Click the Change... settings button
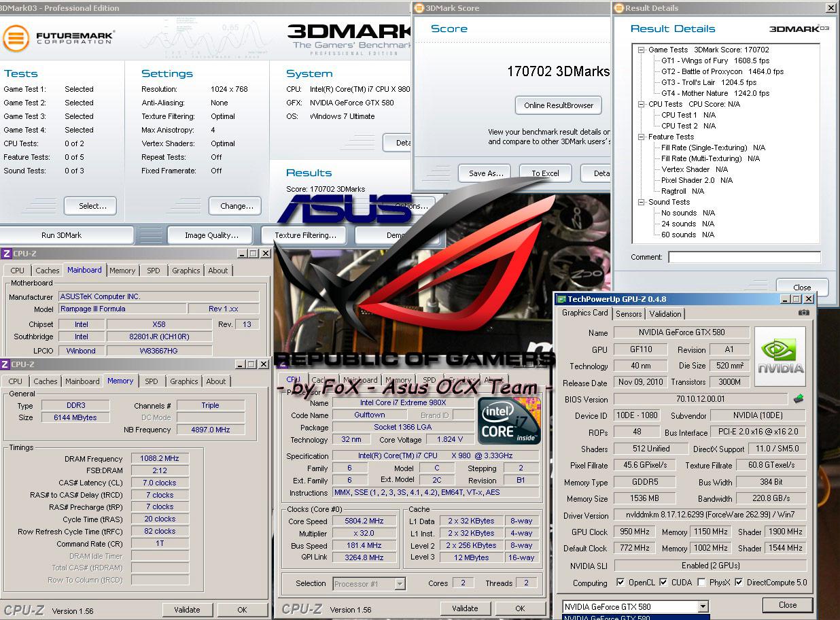 [237, 206]
